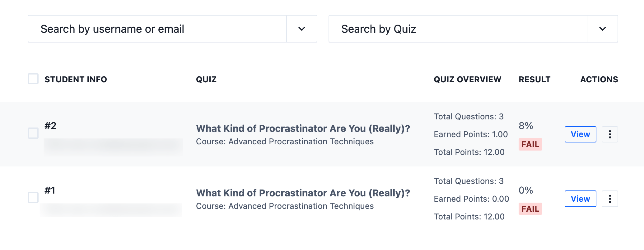View the quiz attempt #2 details

[580, 134]
